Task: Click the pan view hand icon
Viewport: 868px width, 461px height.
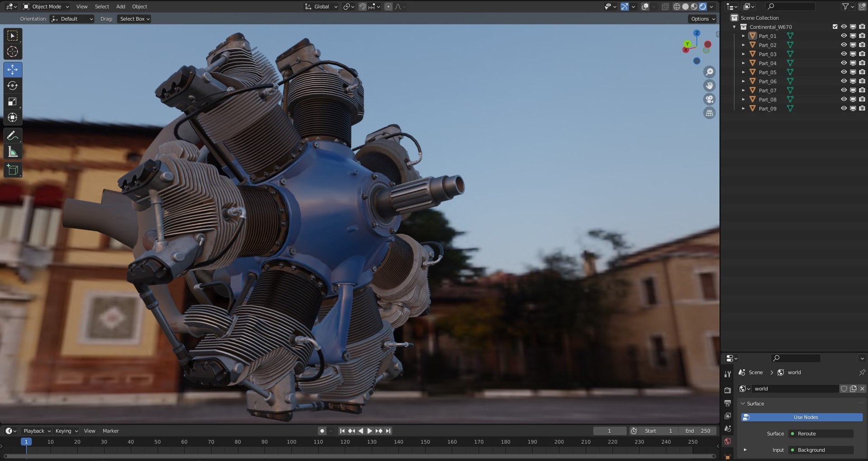Action: (709, 86)
